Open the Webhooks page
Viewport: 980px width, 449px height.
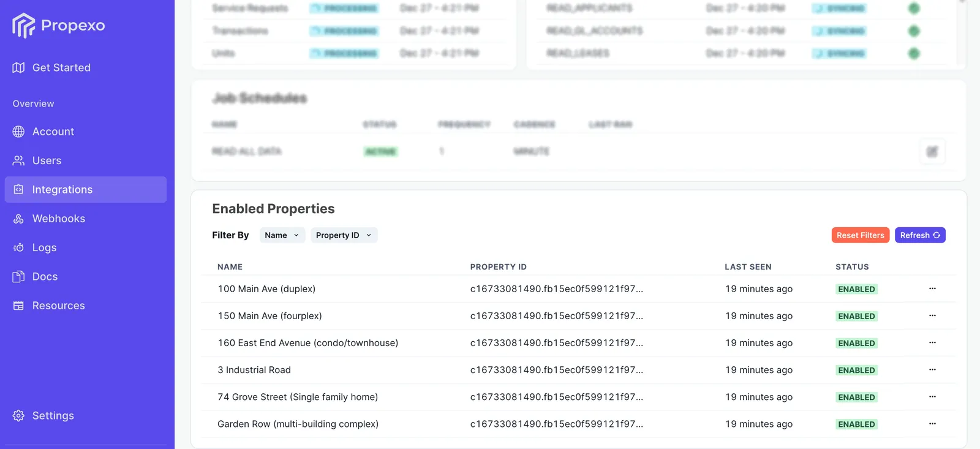(59, 219)
